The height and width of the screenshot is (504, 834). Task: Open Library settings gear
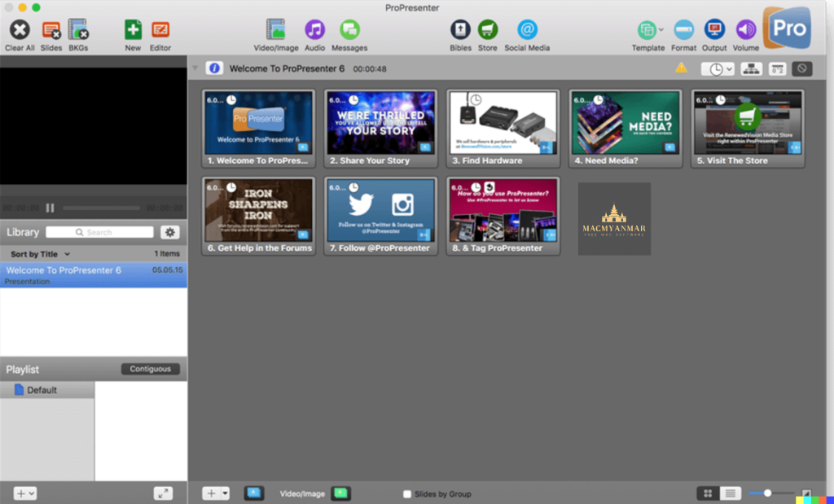(170, 232)
